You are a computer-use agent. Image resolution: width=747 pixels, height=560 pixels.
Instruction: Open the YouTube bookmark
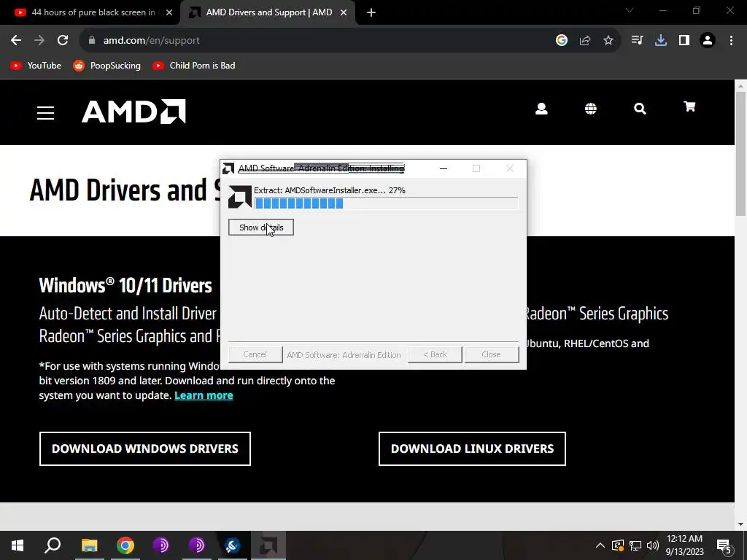click(x=36, y=66)
